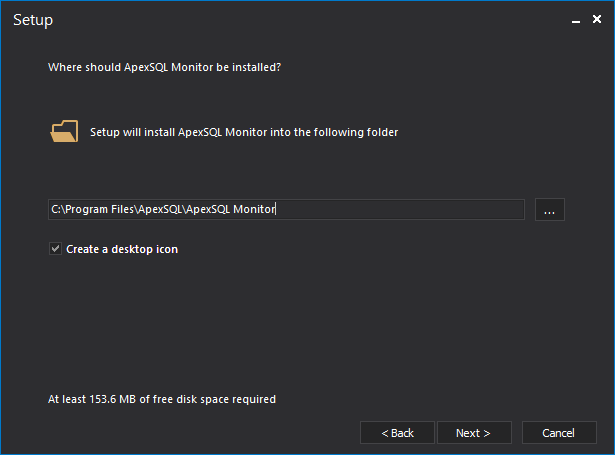This screenshot has height=455, width=615.
Task: Click the yellow install folder icon
Action: (x=64, y=131)
